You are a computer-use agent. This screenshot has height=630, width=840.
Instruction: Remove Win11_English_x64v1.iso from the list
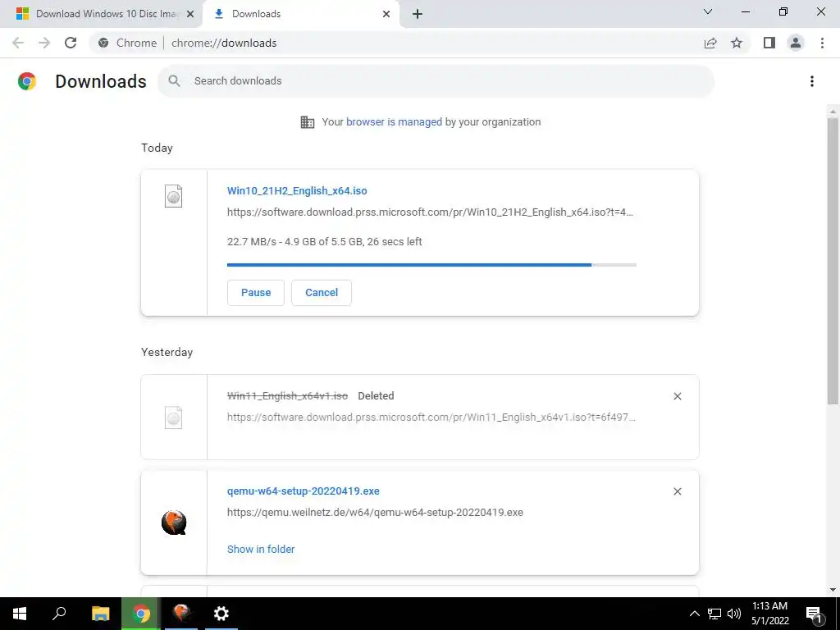[677, 396]
